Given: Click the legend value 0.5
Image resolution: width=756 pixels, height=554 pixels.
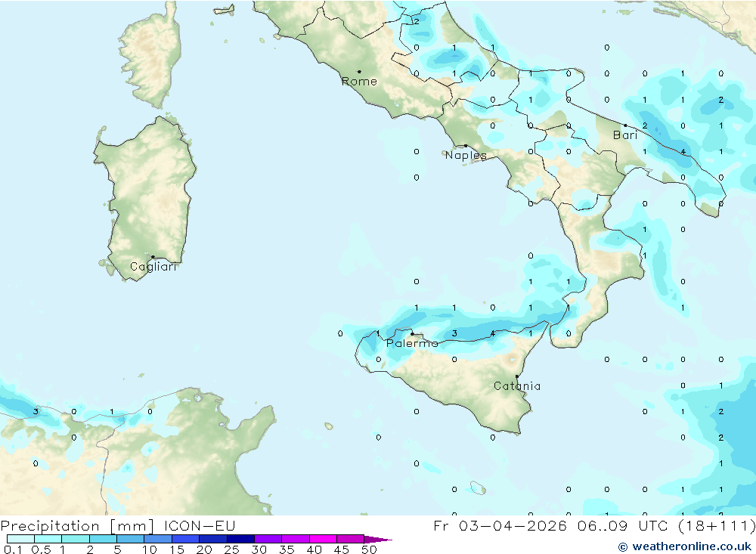Looking at the screenshot, I should click(42, 549).
